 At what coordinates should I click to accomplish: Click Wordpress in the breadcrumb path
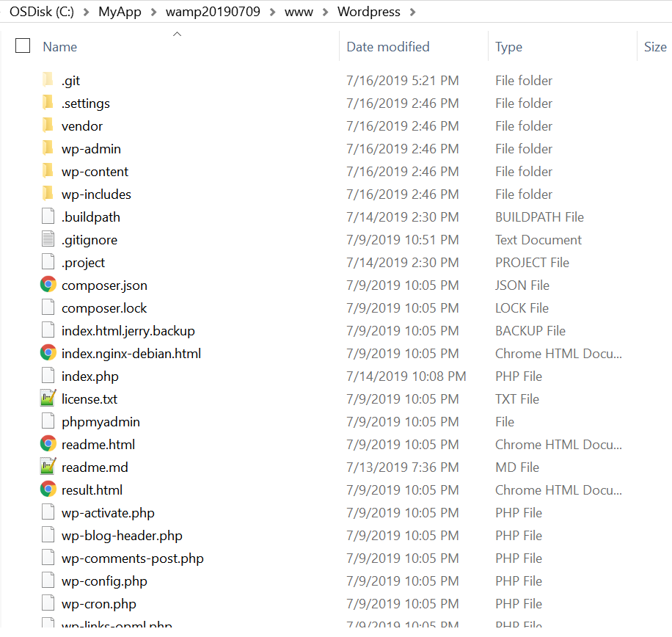368,12
